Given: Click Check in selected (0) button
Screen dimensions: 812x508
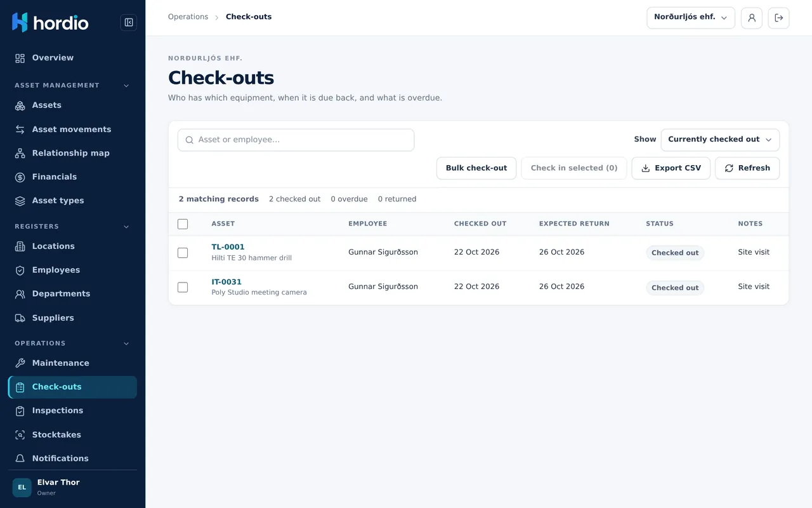Looking at the screenshot, I should [574, 168].
